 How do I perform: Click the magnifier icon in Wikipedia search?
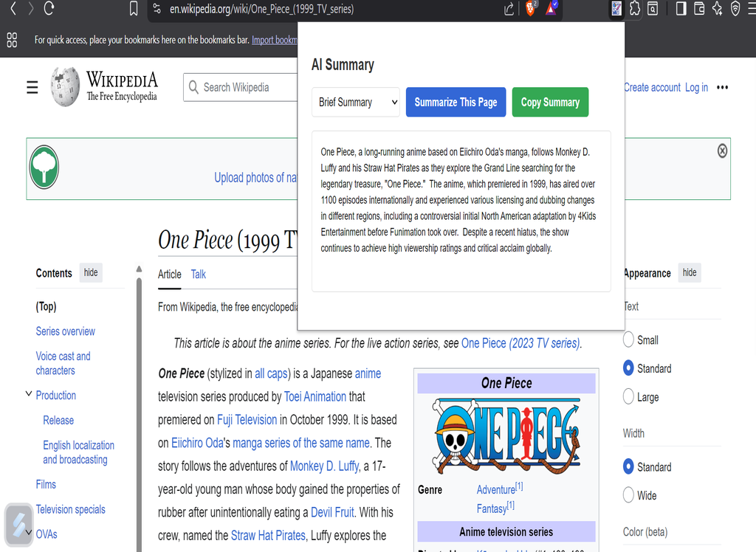click(x=193, y=87)
